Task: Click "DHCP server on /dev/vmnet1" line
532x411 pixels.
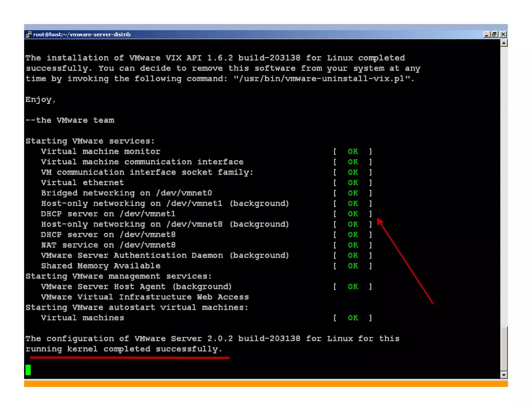Action: point(108,214)
